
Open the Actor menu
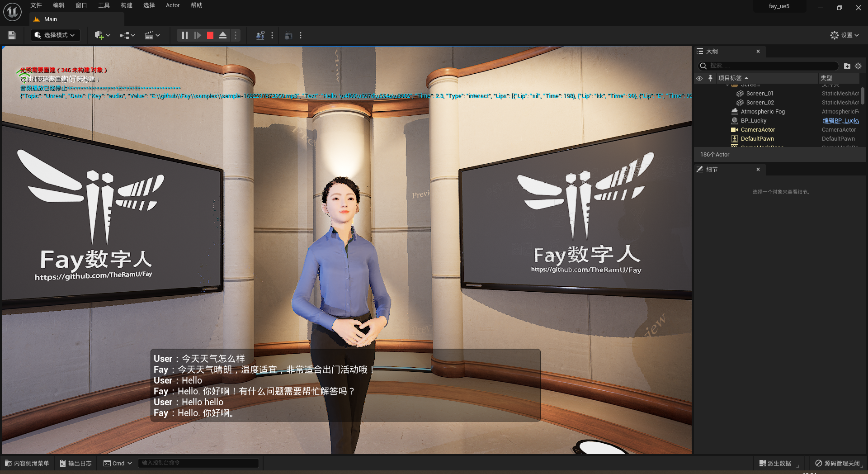173,5
